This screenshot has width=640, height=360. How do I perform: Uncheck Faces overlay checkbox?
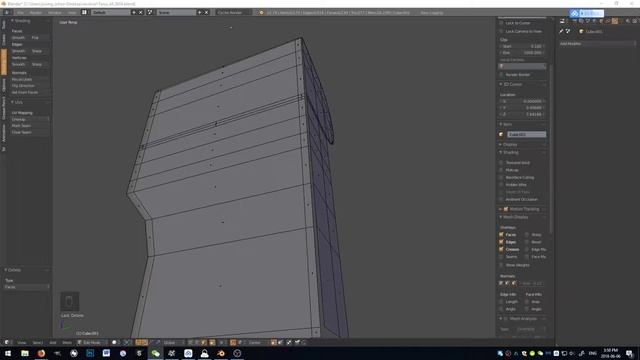[501, 235]
